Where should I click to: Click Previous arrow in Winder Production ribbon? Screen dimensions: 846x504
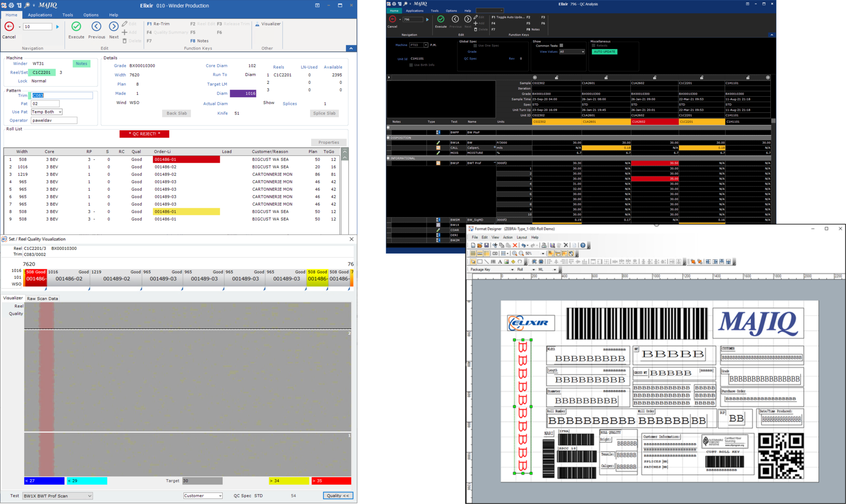pos(96,26)
